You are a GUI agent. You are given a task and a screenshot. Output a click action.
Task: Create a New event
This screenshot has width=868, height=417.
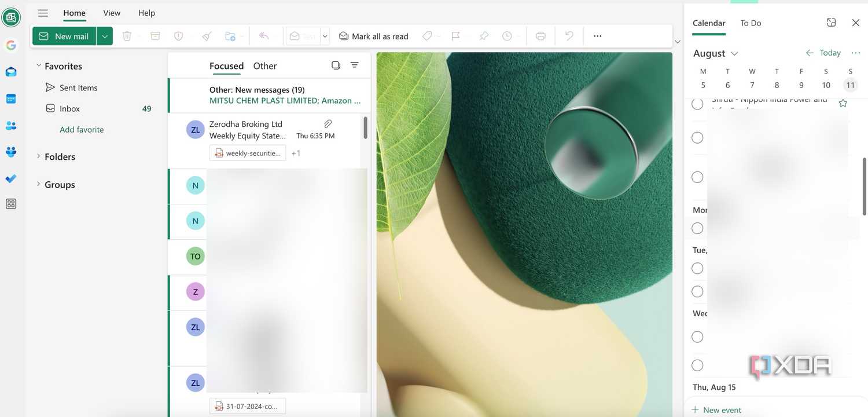click(x=716, y=410)
